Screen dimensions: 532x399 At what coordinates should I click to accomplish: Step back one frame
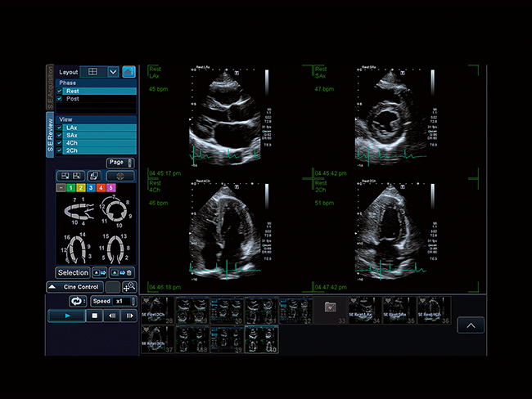pyautogui.click(x=112, y=316)
